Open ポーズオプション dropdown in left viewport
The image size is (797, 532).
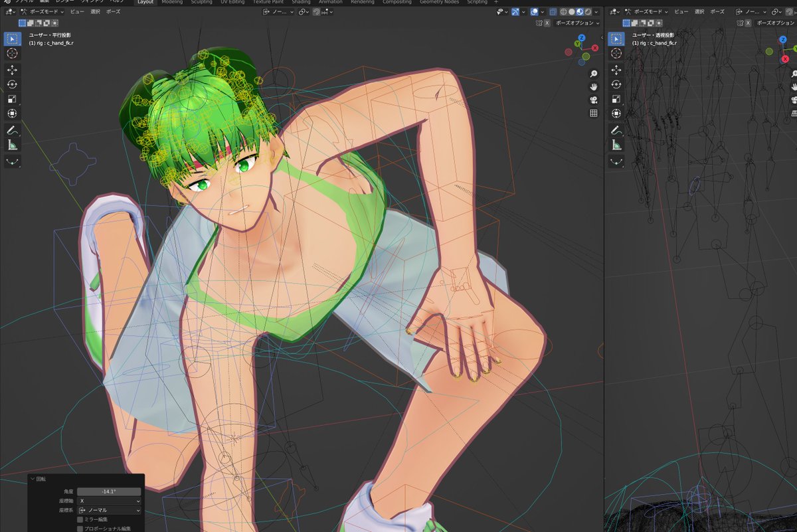(577, 23)
